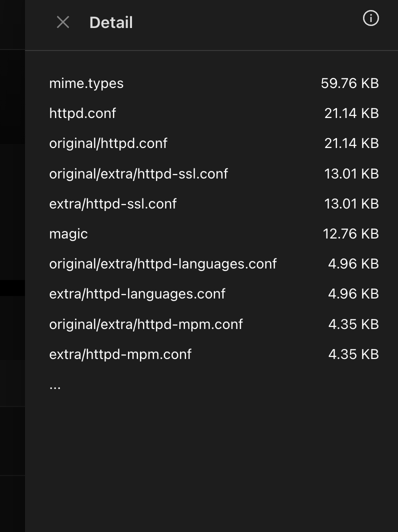The image size is (398, 532).
Task: Open original/extra/httpd-languages.conf entry
Action: (214, 263)
